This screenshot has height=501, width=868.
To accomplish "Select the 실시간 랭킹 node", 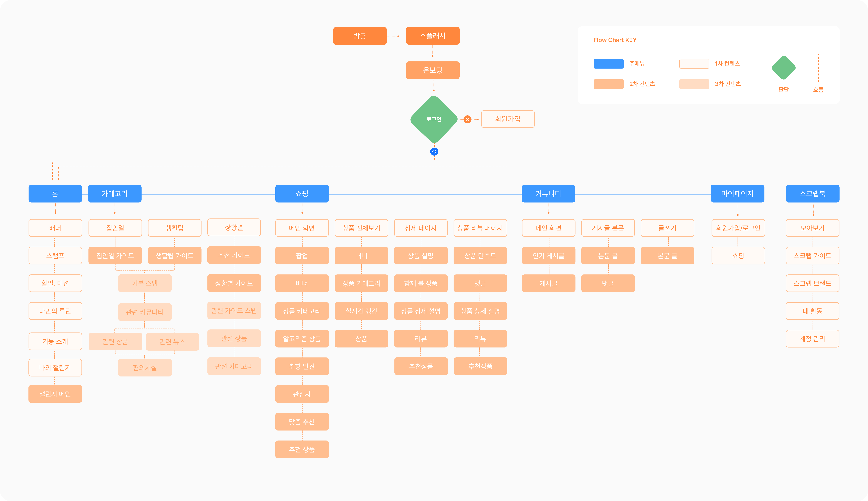I will [361, 311].
